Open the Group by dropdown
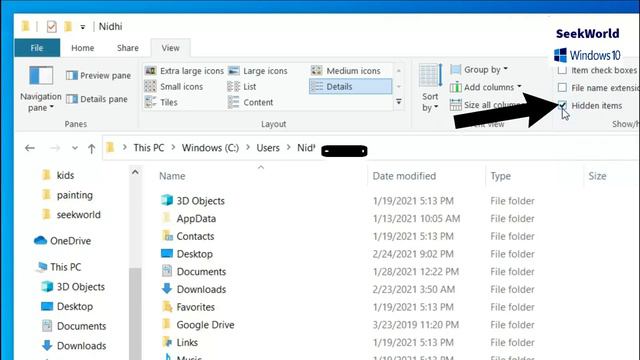Screen dimensions: 640x360 (479, 70)
